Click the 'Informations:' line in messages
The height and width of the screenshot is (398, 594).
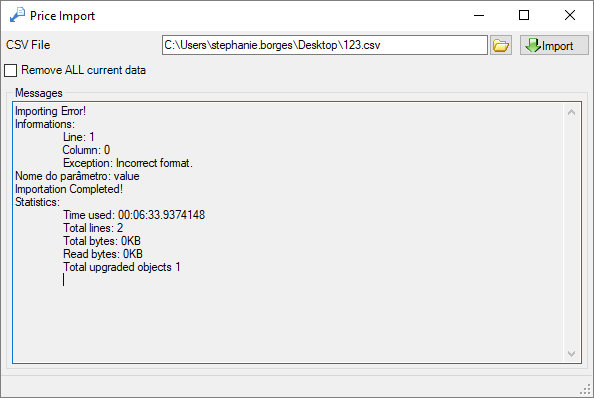pyautogui.click(x=45, y=124)
